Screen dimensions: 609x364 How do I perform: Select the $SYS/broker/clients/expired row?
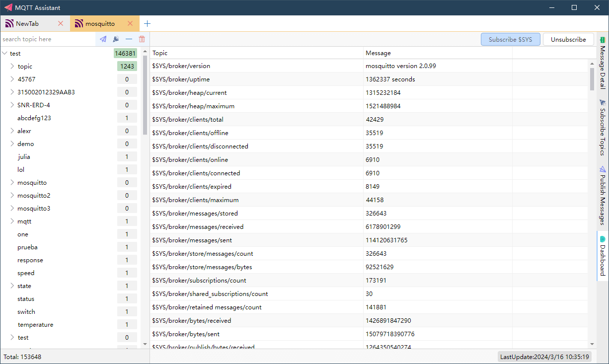(369, 186)
